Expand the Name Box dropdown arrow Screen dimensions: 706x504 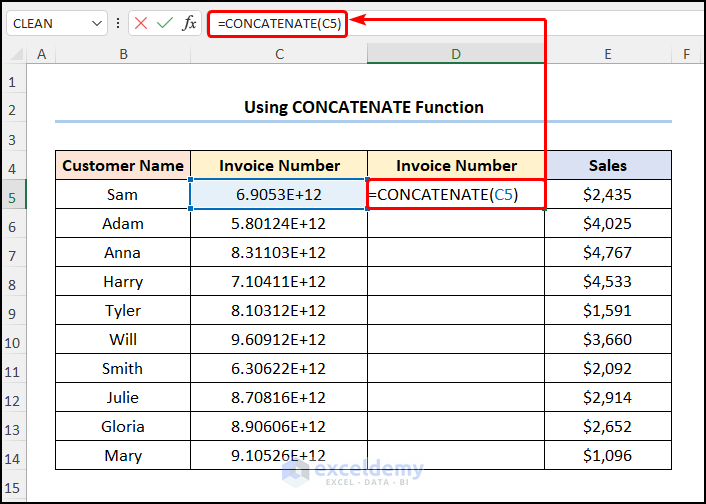point(97,23)
